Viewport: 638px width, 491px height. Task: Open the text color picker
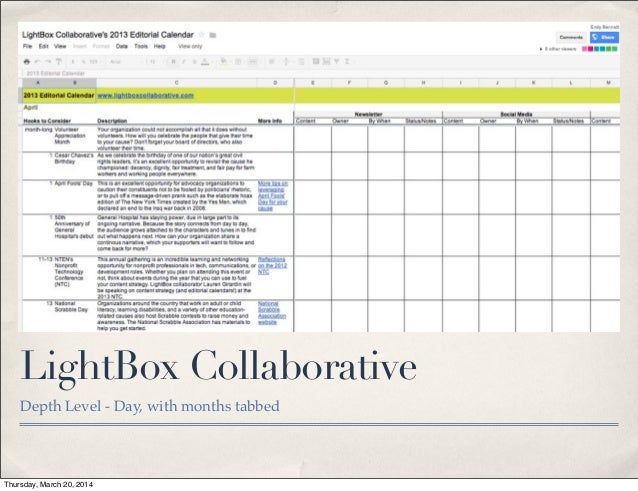[x=205, y=62]
